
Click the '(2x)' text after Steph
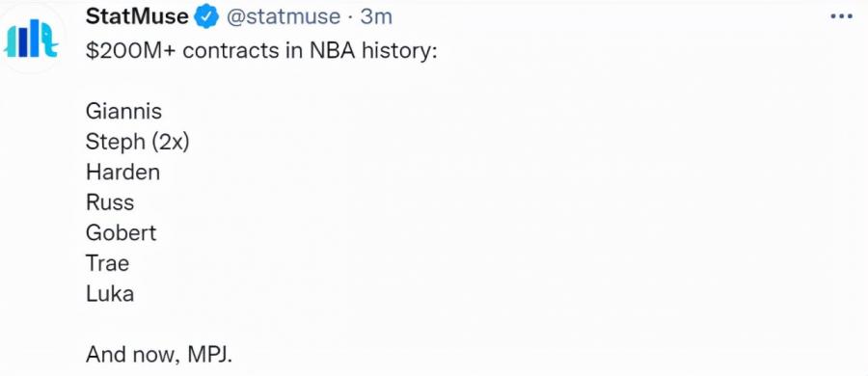pos(170,143)
